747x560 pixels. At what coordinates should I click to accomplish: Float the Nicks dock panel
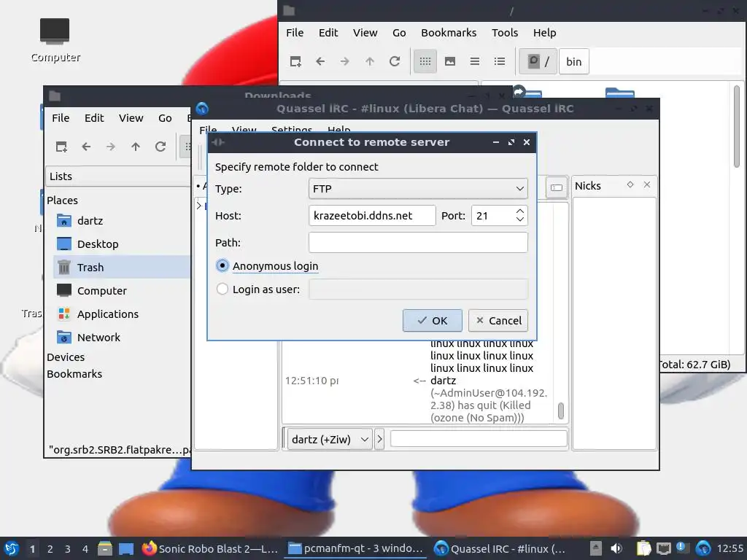[630, 184]
